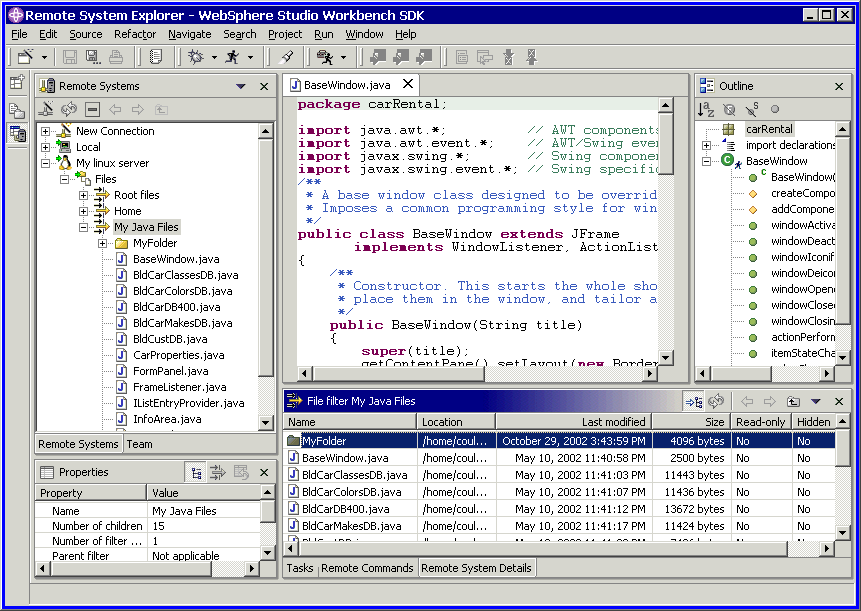861x611 pixels.
Task: Expand import declarations in Outline
Action: 707,145
